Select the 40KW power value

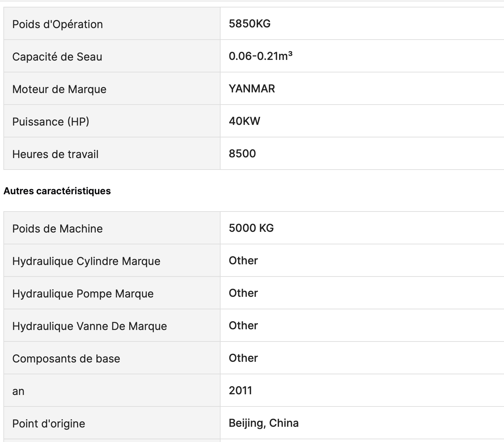pyautogui.click(x=244, y=121)
